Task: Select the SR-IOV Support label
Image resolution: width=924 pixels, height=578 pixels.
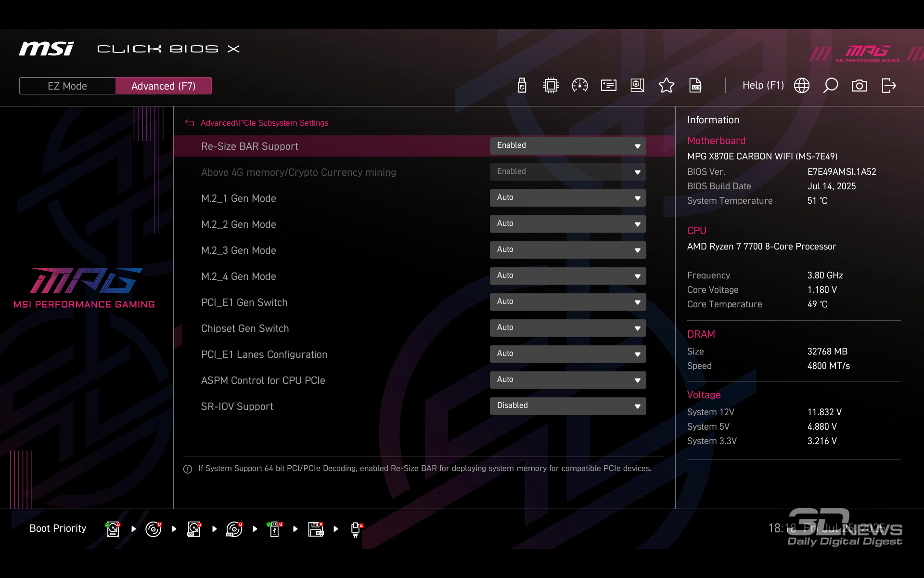Action: 237,407
